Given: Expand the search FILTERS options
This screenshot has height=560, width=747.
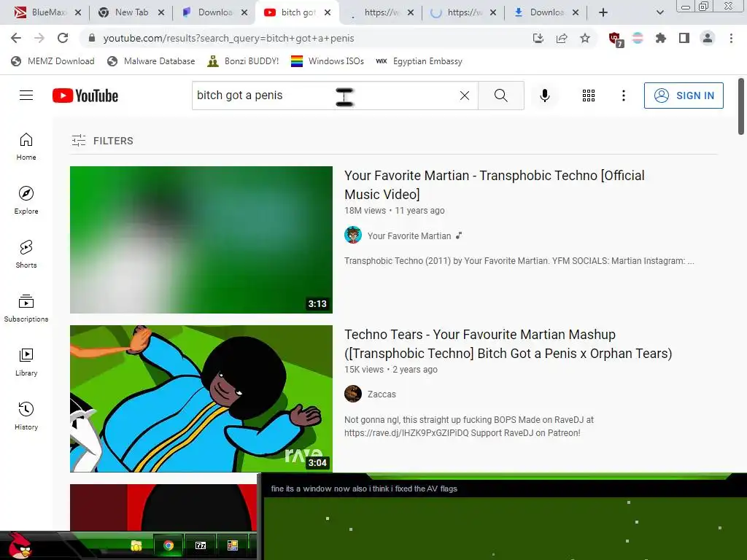Looking at the screenshot, I should coord(102,141).
